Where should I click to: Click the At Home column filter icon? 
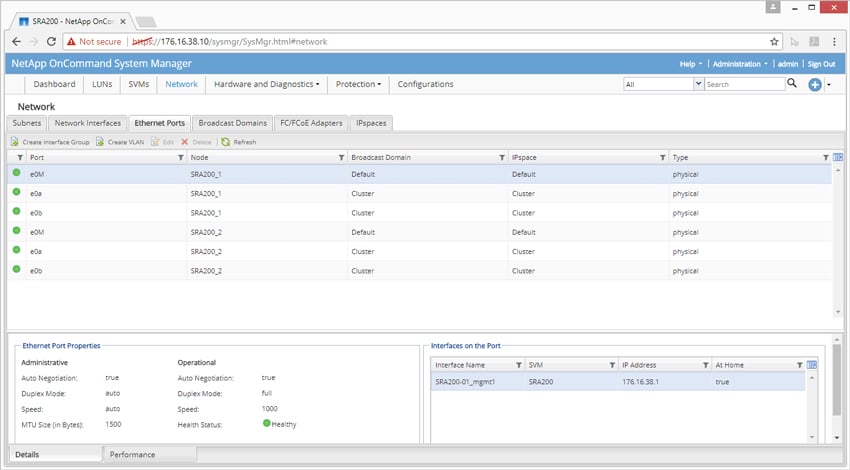coord(800,365)
